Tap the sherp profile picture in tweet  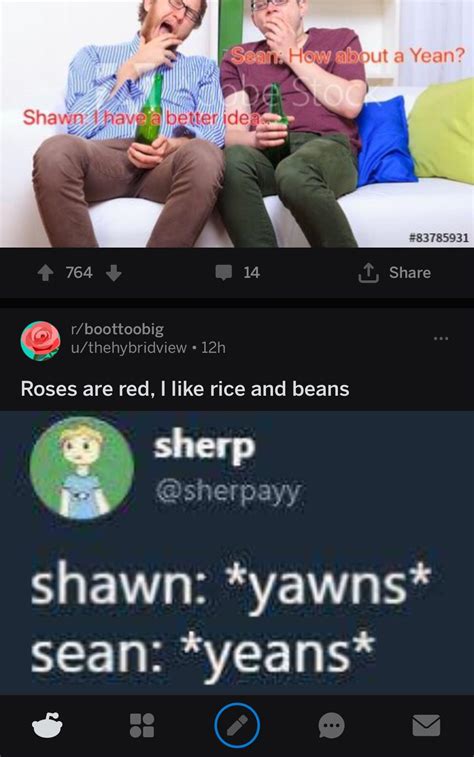point(82,468)
